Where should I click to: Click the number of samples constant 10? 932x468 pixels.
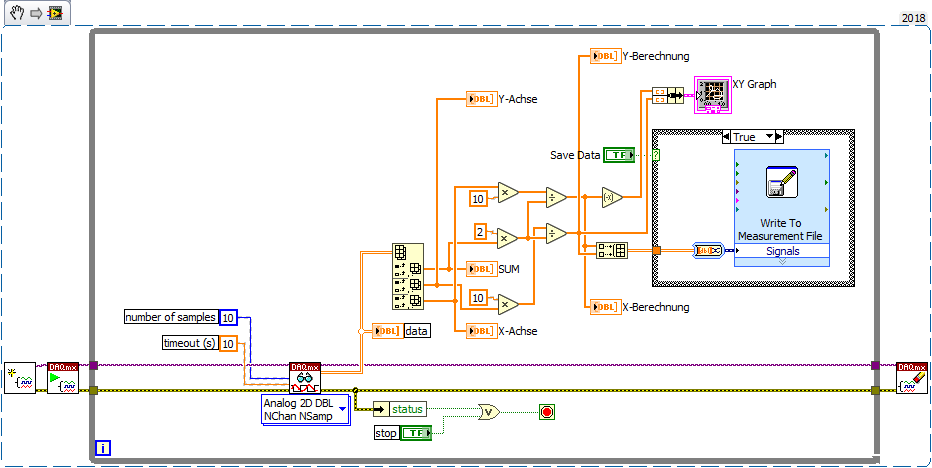[228, 318]
